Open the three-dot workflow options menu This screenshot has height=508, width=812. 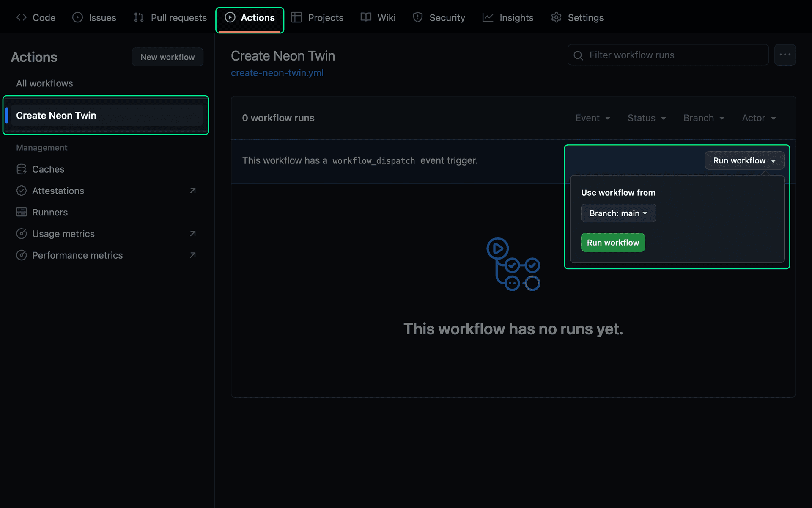[785, 55]
